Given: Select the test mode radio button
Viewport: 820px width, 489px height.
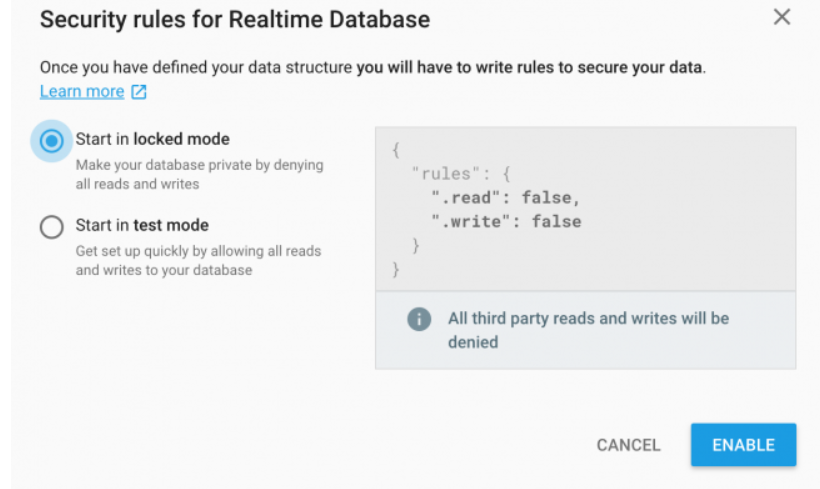Looking at the screenshot, I should click(51, 227).
